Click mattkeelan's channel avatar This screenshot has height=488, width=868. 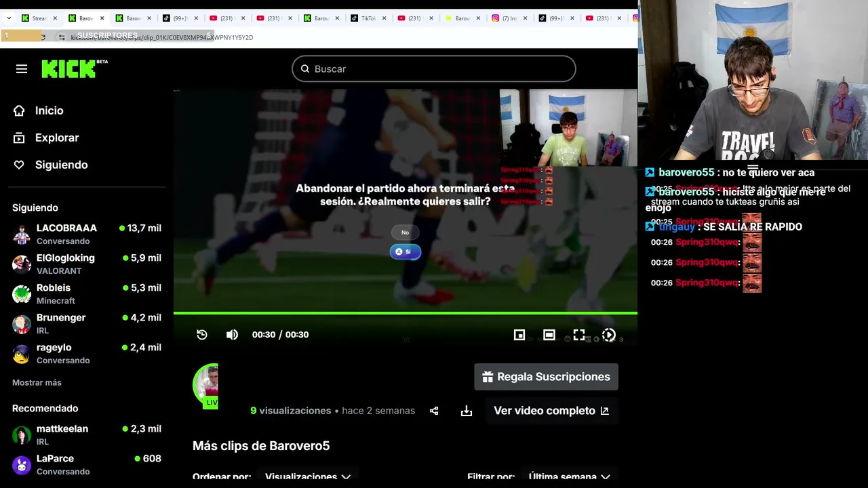pyautogui.click(x=22, y=435)
